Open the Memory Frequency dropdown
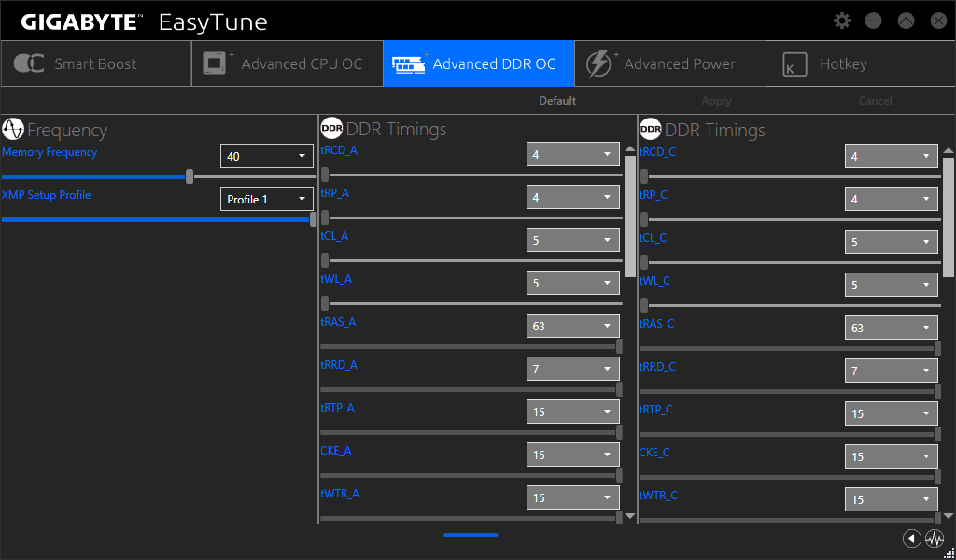The image size is (956, 560). coord(266,156)
